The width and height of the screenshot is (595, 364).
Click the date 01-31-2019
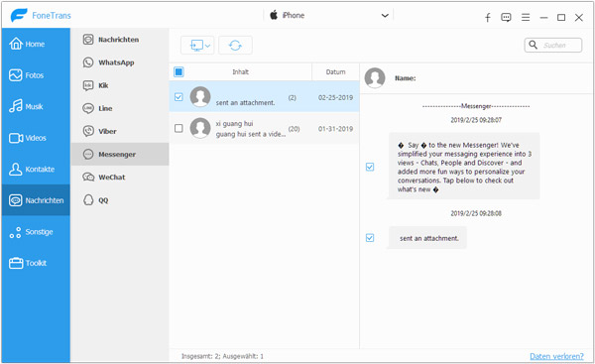(x=335, y=129)
